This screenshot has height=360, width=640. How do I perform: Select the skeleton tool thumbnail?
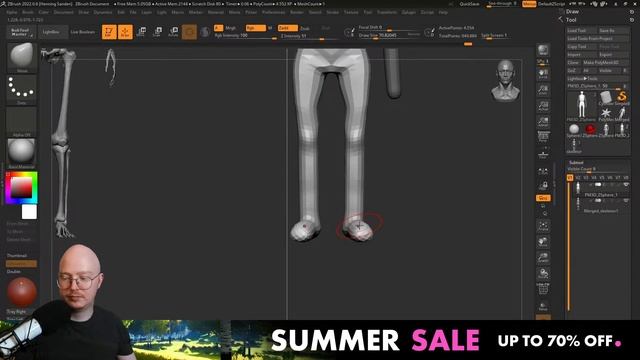(574, 145)
